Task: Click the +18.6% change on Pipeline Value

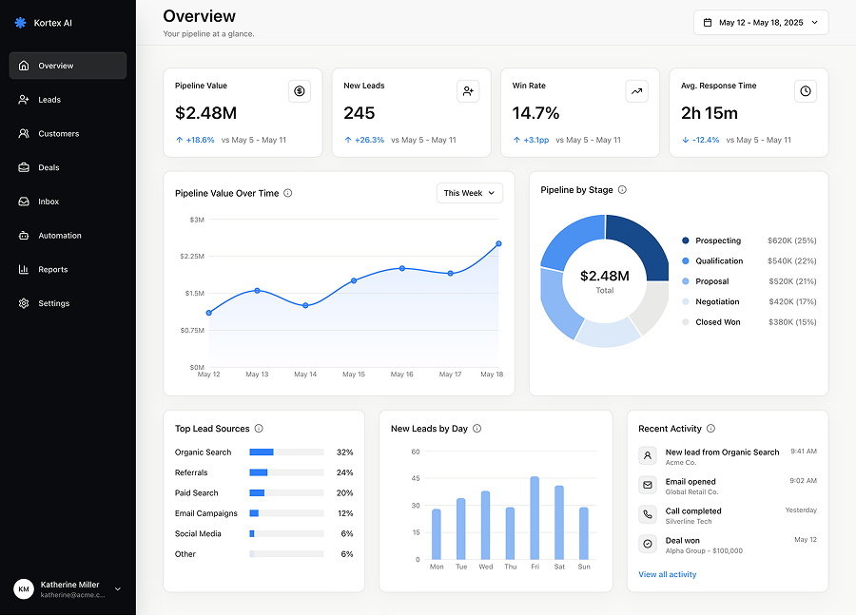Action: 195,140
